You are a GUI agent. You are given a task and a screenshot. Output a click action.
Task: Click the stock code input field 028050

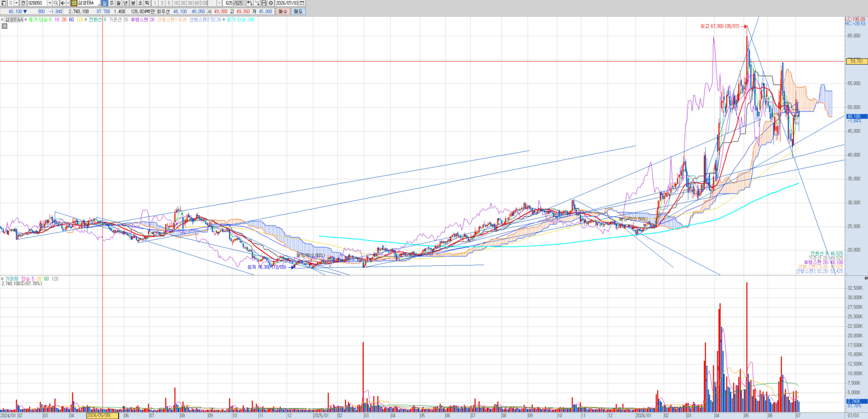(x=37, y=3)
